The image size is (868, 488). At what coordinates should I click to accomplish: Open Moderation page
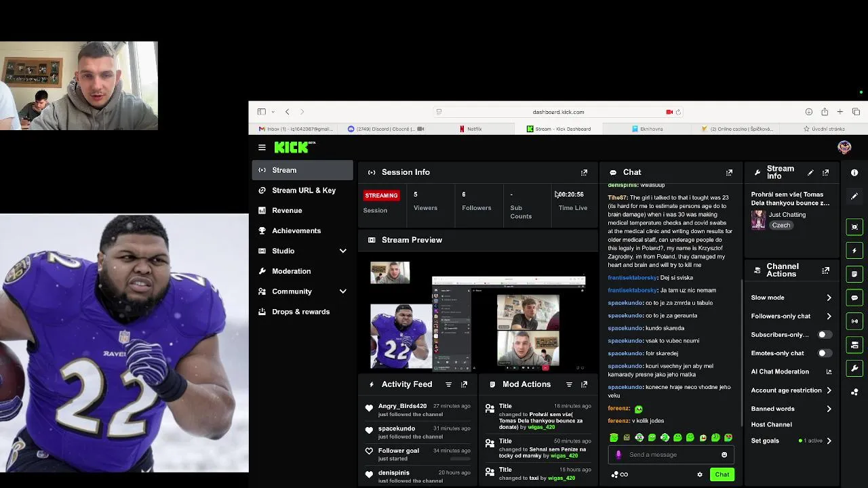302,271
